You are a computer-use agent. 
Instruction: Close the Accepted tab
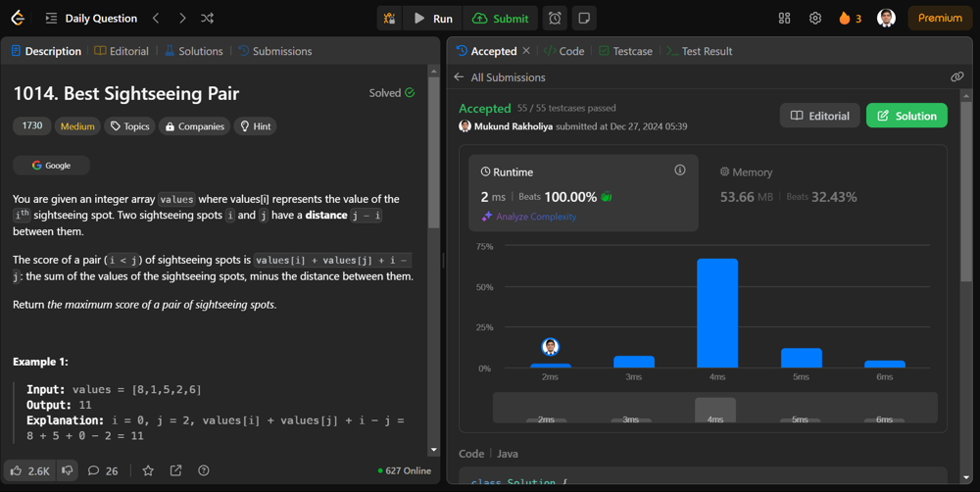click(526, 51)
